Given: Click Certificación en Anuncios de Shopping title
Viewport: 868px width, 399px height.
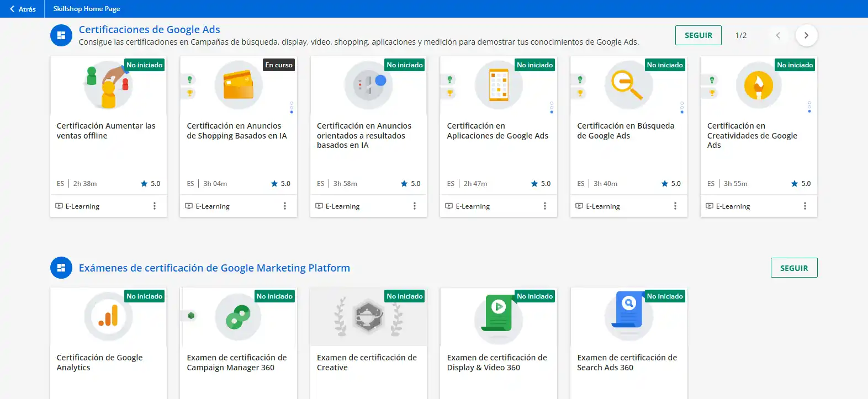Looking at the screenshot, I should 237,131.
